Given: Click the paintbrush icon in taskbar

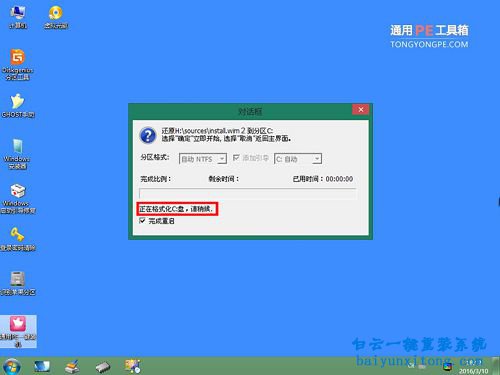Looking at the screenshot, I should coord(72,367).
